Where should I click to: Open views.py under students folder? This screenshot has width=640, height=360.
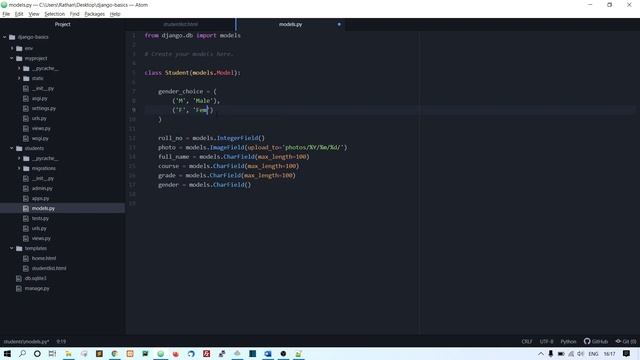point(41,238)
